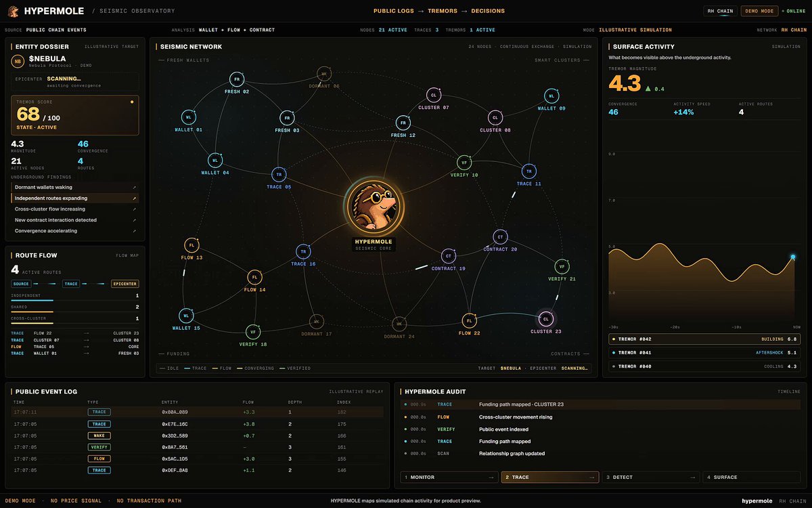This screenshot has width=812, height=508.
Task: Select the 2 TRACE tab
Action: tap(550, 478)
